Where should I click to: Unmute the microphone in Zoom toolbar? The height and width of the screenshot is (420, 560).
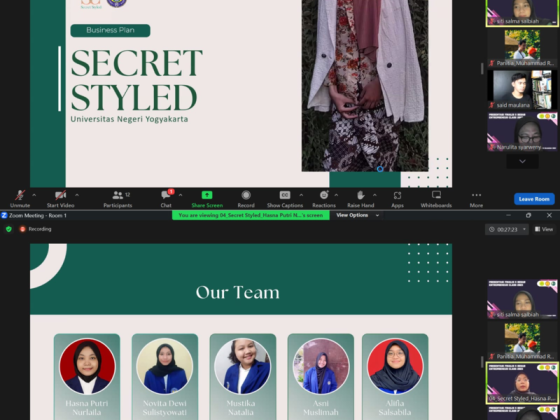pyautogui.click(x=20, y=199)
